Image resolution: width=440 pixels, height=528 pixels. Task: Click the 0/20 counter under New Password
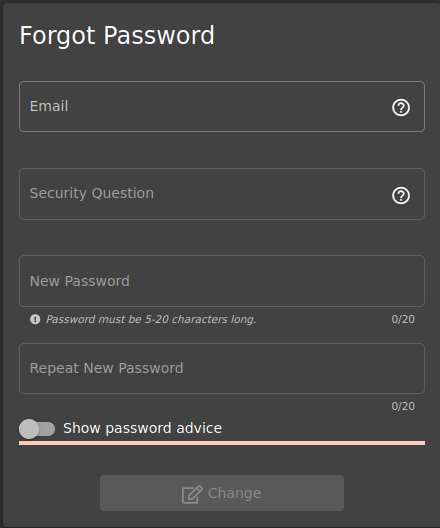click(403, 319)
